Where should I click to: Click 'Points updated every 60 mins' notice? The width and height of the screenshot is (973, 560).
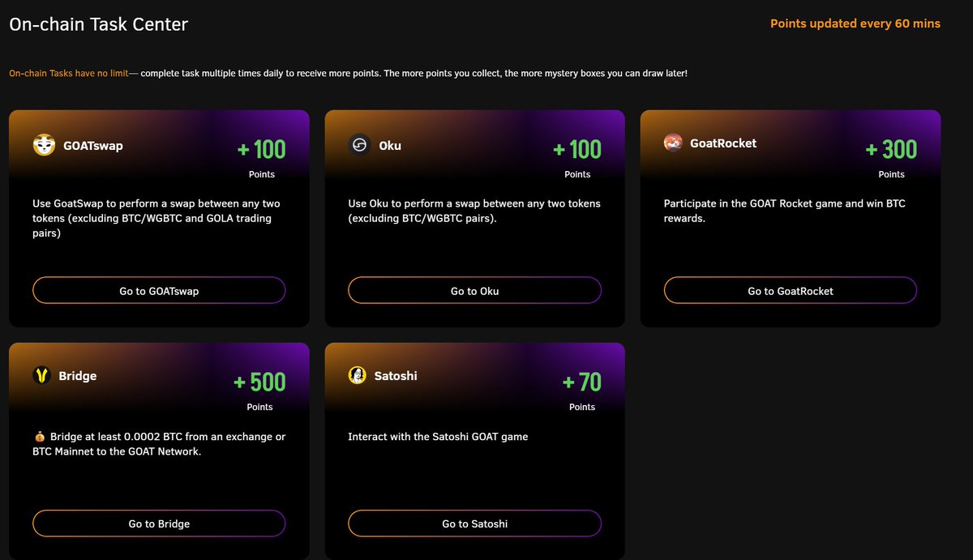click(855, 24)
